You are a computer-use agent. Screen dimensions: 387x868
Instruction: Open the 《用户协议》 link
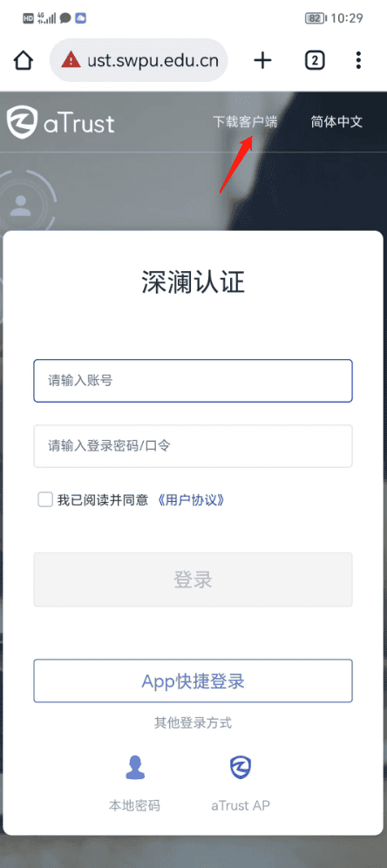tap(191, 500)
